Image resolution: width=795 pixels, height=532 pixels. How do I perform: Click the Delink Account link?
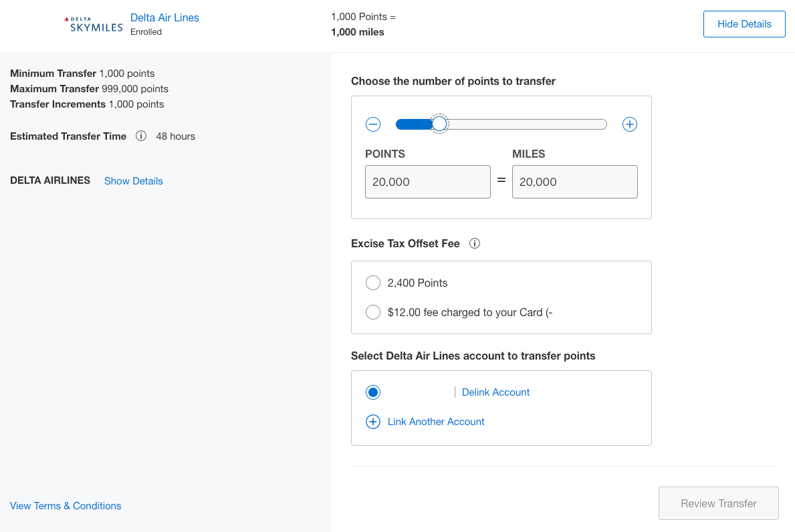point(495,392)
